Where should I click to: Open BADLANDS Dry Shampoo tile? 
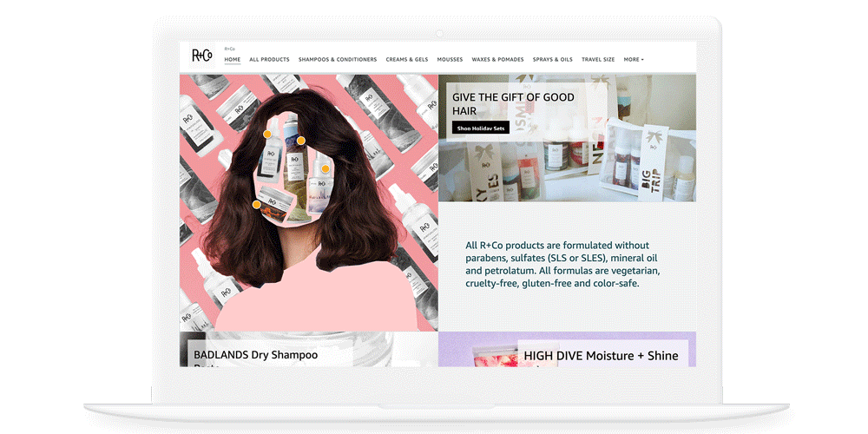point(308,349)
